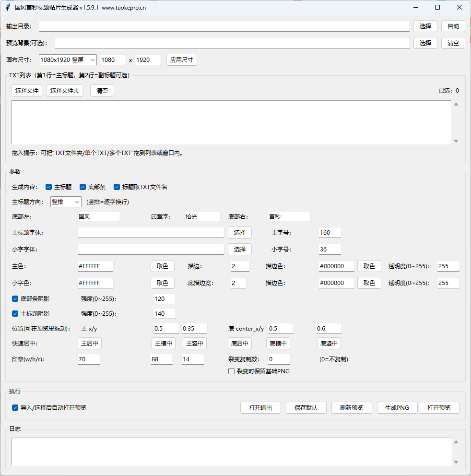The height and width of the screenshot is (476, 471).
Task: Click the 主字号 font size field
Action: (330, 233)
